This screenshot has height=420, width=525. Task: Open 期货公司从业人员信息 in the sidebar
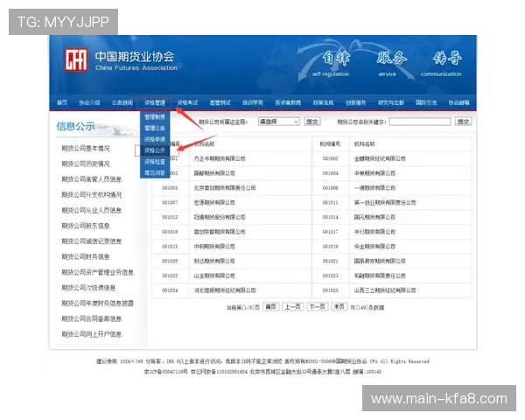coord(92,210)
